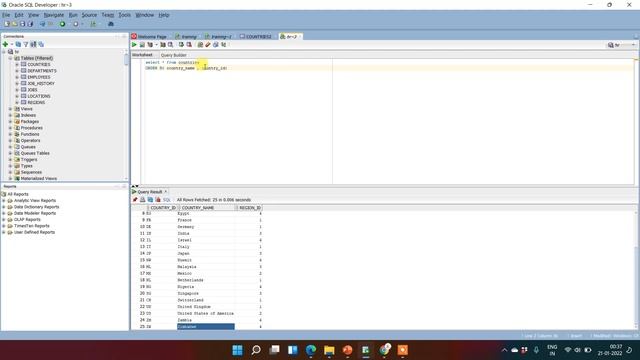Click the Back navigation icon in main toolbar

pos(42,24)
